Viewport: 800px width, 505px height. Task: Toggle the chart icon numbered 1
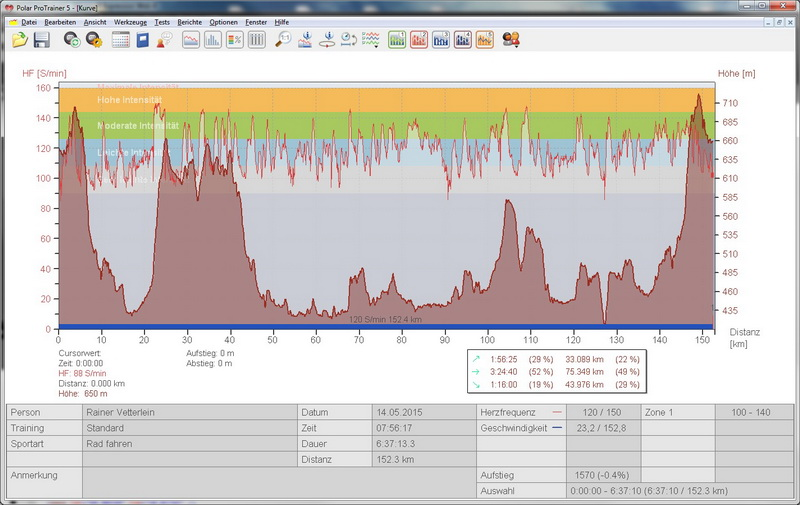[396, 40]
